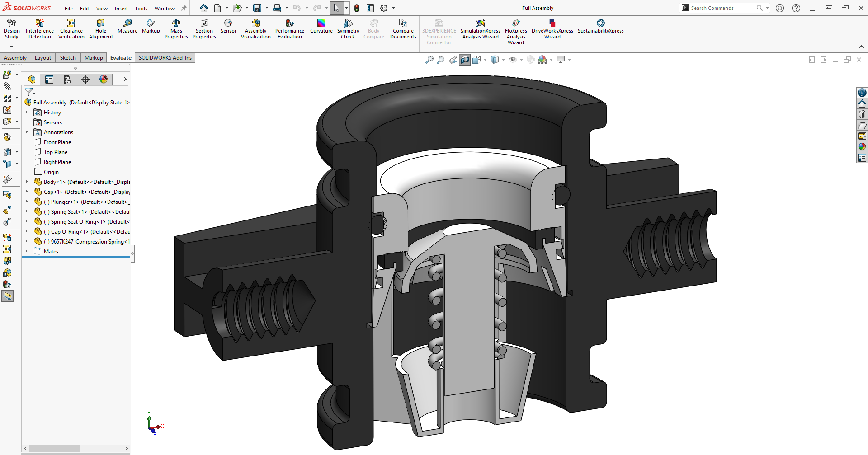Click the Print icon
868x455 pixels.
coord(277,8)
